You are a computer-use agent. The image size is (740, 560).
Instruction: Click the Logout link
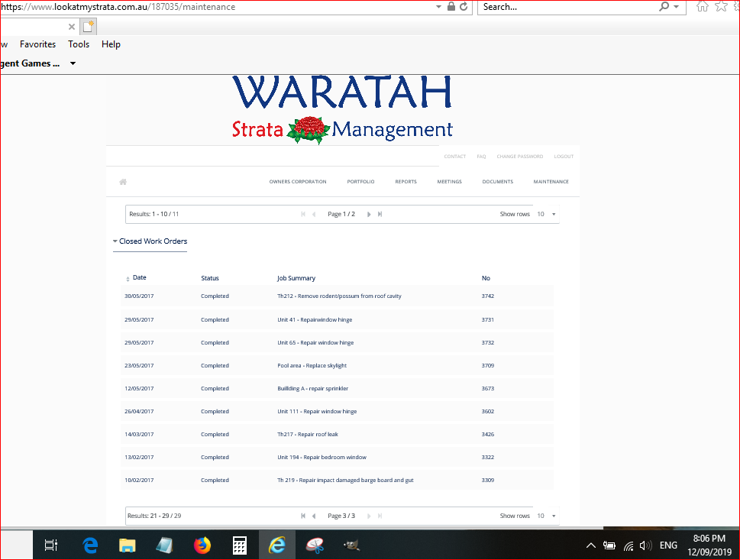click(564, 157)
